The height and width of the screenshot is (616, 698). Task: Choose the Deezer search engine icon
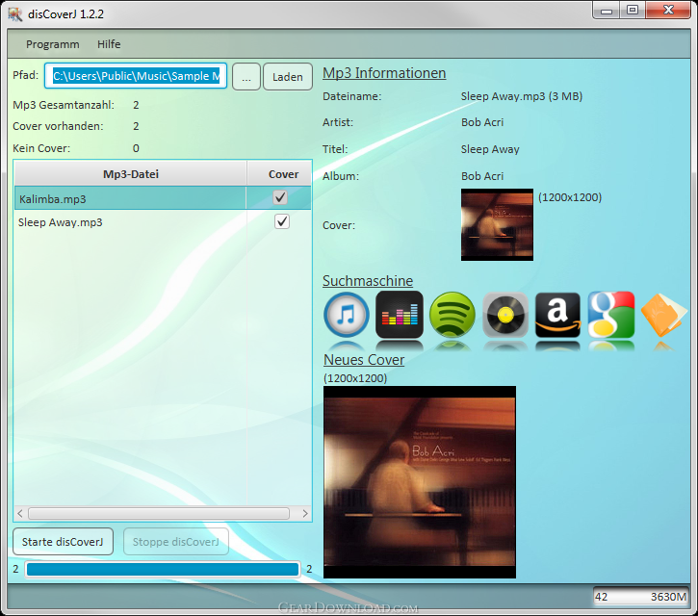[400, 315]
